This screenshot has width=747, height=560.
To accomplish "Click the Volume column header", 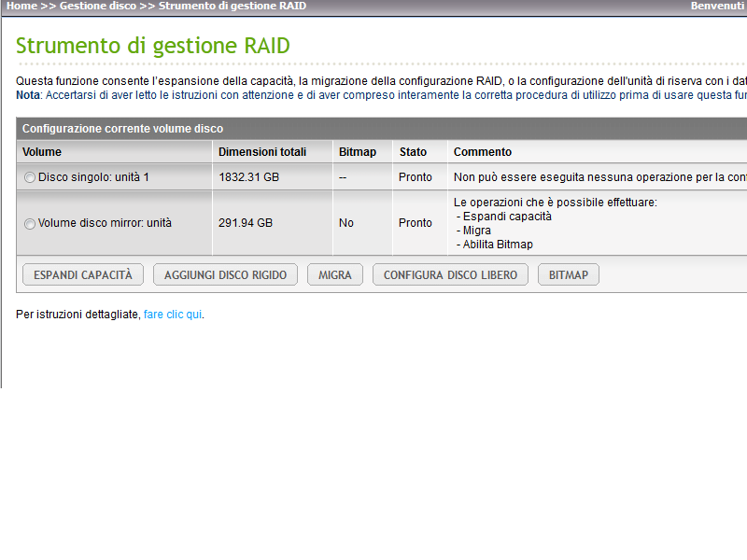I will [x=42, y=152].
